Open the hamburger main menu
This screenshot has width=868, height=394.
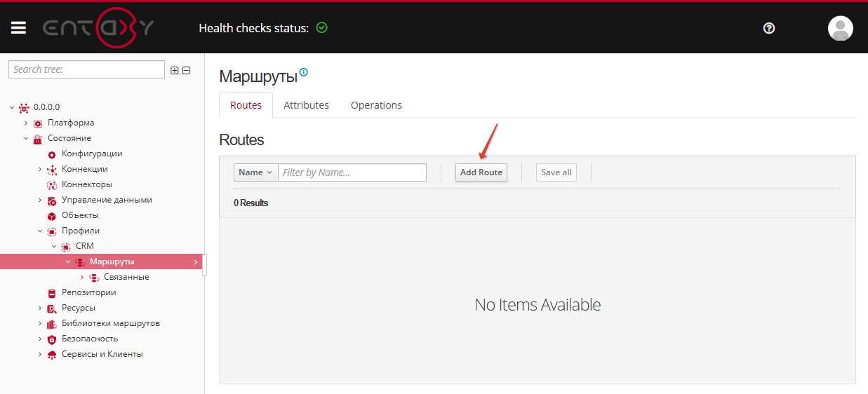pos(18,28)
